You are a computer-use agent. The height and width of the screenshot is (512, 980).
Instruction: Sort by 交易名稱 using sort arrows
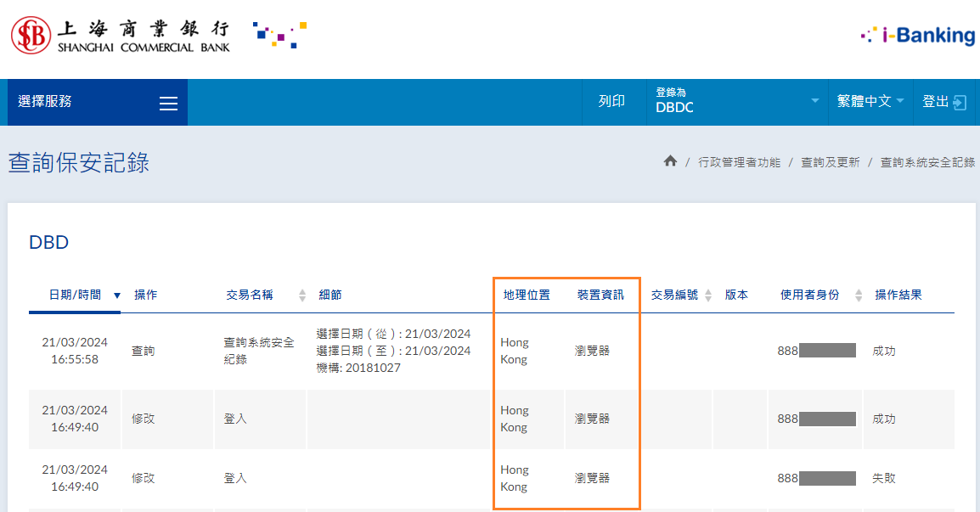[302, 295]
